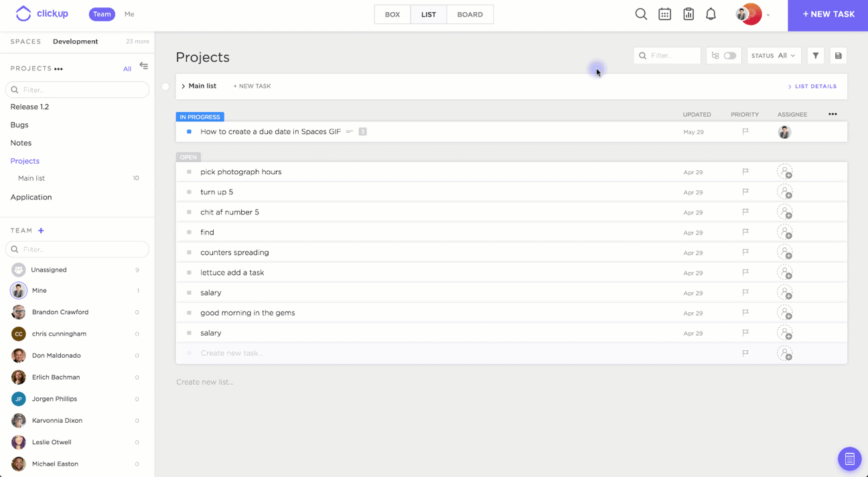Open LIST DETAILS link

[812, 86]
